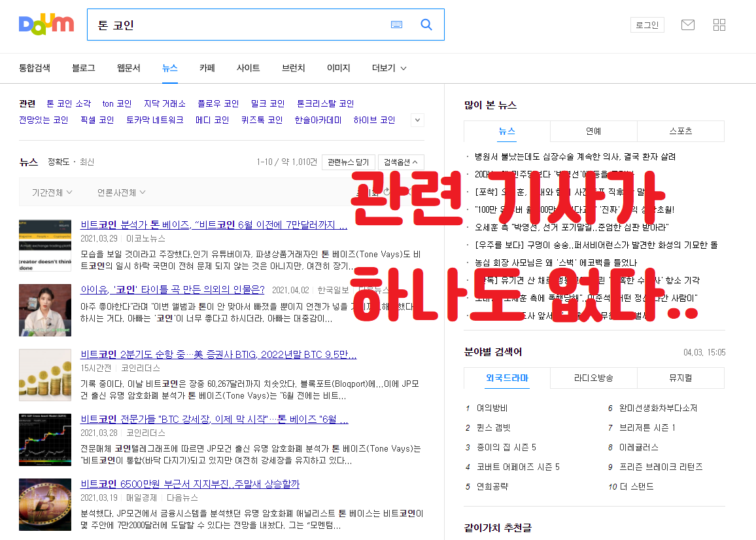
Task: Open ranked keyword 프리즌 브레이크 리턴즈
Action: pos(661,467)
